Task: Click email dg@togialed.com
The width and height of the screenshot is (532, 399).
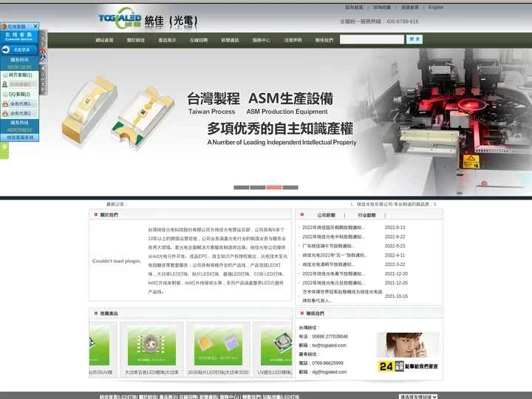Action: [329, 372]
